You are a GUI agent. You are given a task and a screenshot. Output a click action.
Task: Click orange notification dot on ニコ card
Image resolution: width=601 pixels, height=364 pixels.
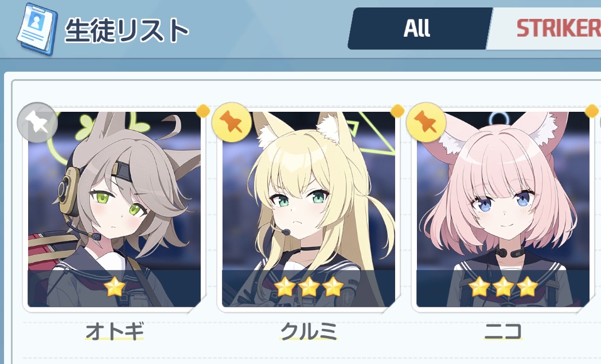click(592, 111)
